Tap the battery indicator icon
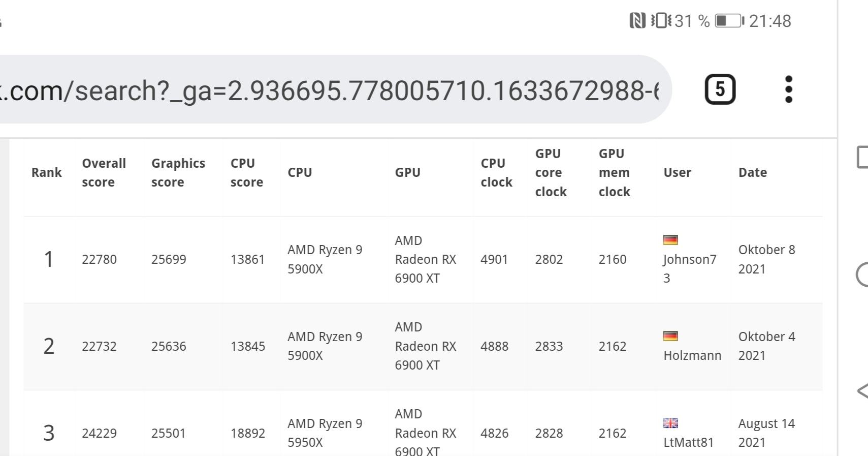 tap(730, 21)
